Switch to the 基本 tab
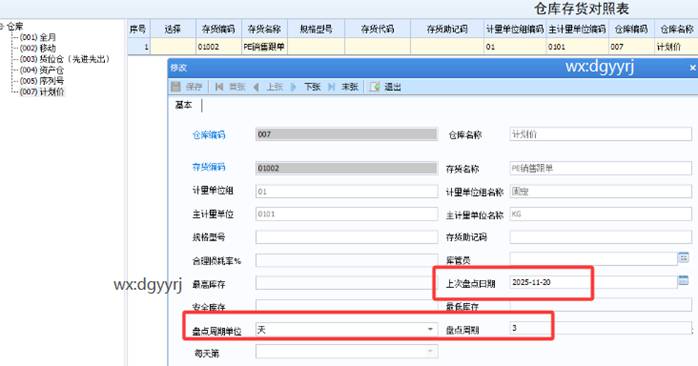Viewport: 698px width, 366px height. [x=183, y=105]
